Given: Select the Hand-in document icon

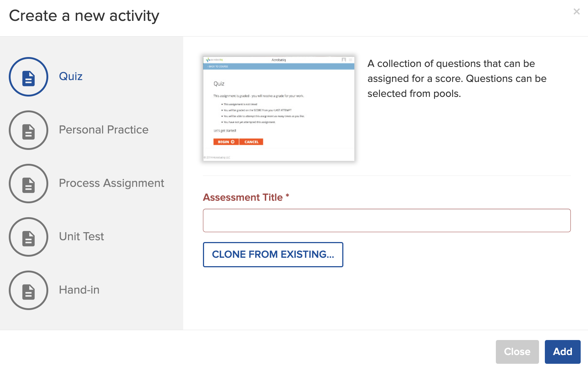Looking at the screenshot, I should coord(29,290).
